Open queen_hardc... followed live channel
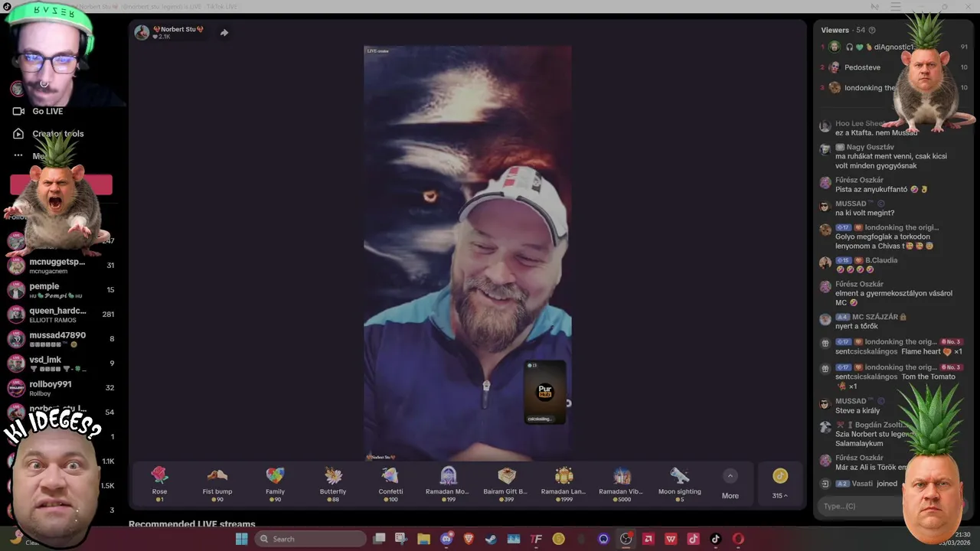 60,315
